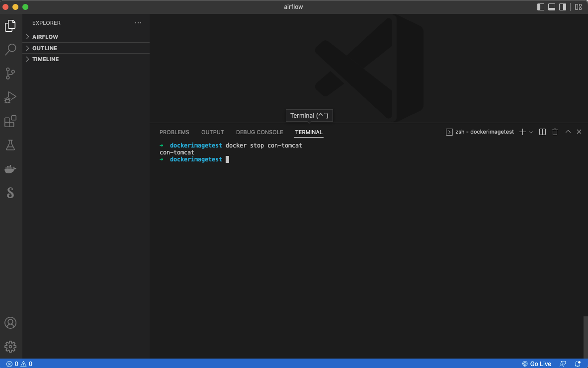This screenshot has height=368, width=588.
Task: Open Explorer more actions ellipsis
Action: click(138, 23)
